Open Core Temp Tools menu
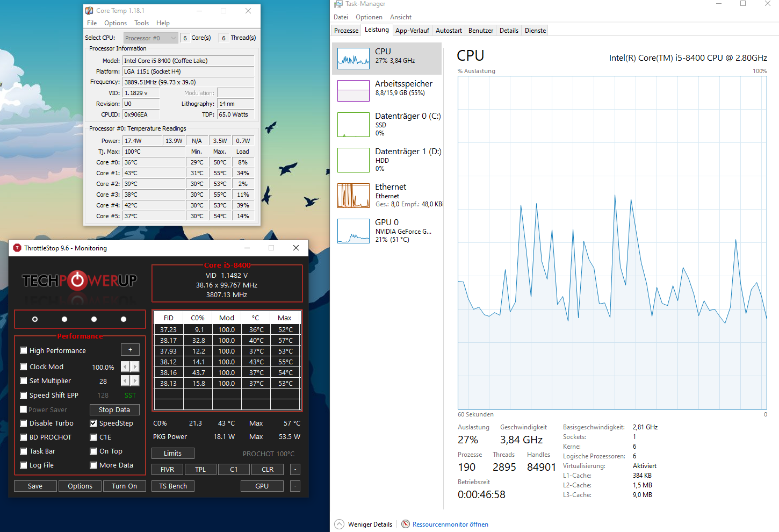The image size is (779, 532). pyautogui.click(x=142, y=23)
